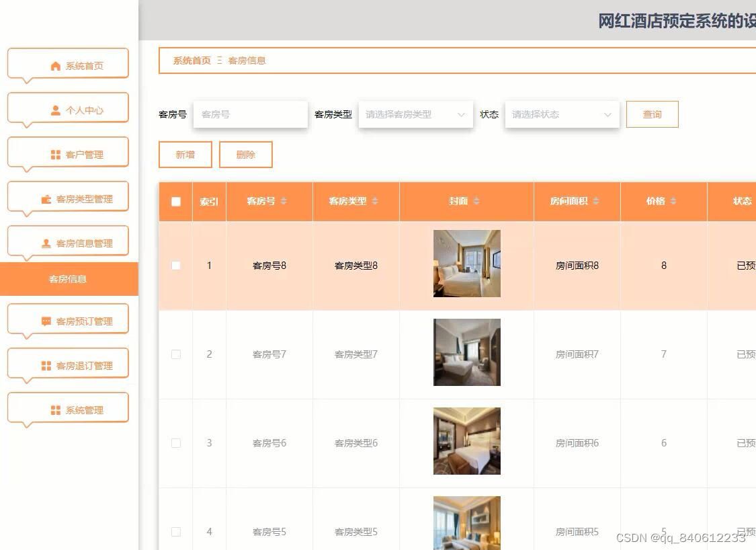Click the room photo thumbnail for 客房号8
Screen dimensions: 756x550
pyautogui.click(x=466, y=264)
